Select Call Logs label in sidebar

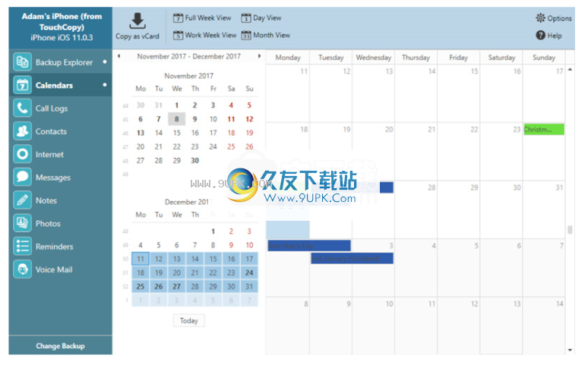coord(52,108)
